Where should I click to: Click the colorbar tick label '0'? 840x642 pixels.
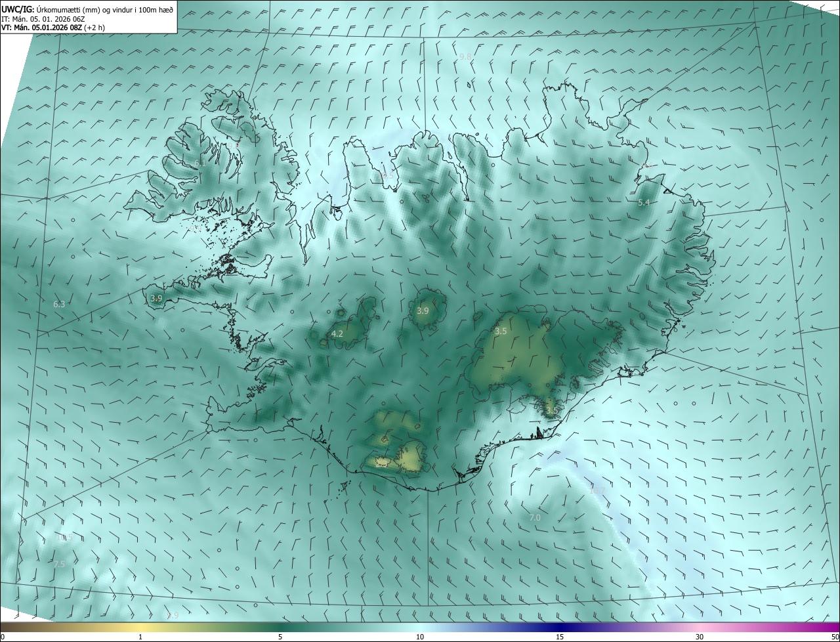coord(3,637)
